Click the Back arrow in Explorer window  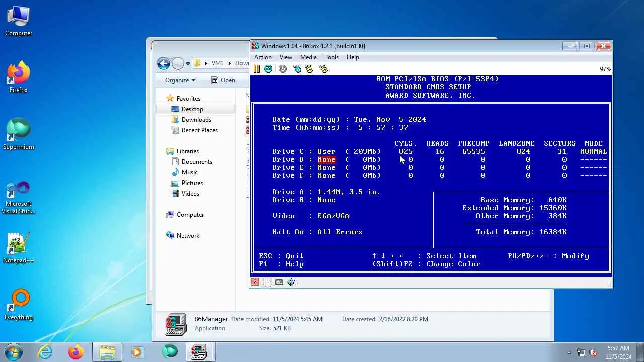coord(164,63)
